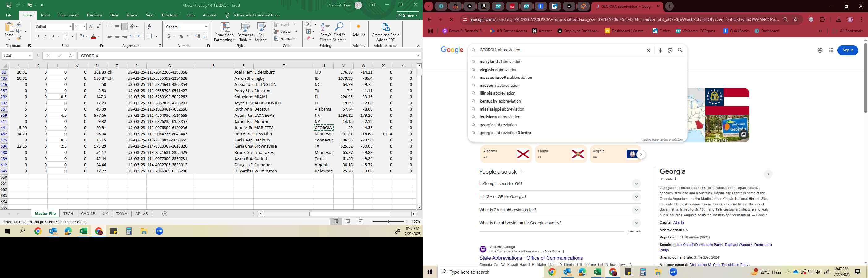The image size is (868, 278).
Task: Click the Paste clipboard icon
Action: 9,27
